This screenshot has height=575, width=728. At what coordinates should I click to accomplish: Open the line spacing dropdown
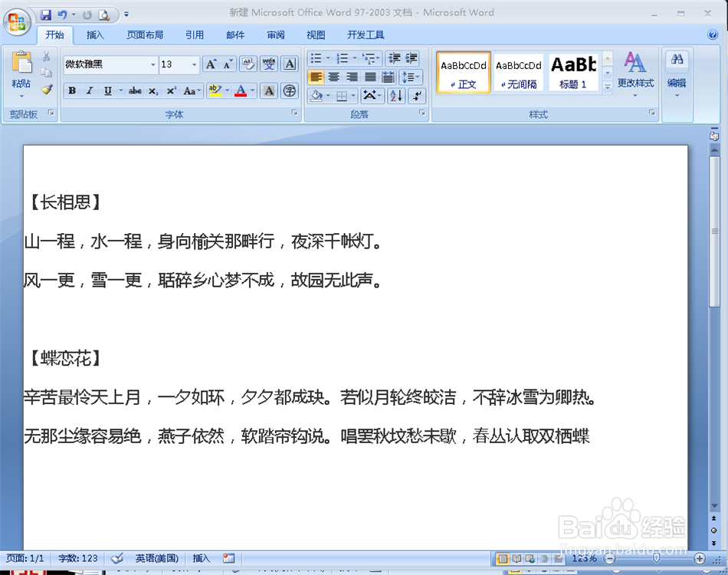tap(410, 76)
